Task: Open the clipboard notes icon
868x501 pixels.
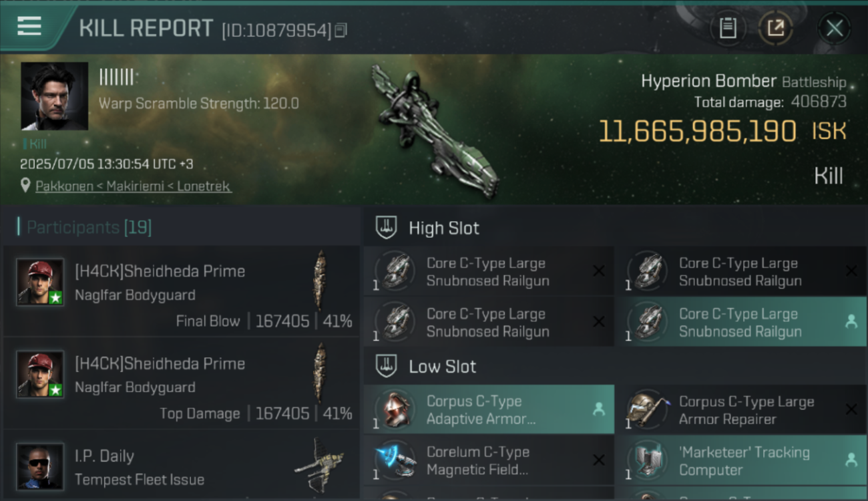Action: (728, 28)
